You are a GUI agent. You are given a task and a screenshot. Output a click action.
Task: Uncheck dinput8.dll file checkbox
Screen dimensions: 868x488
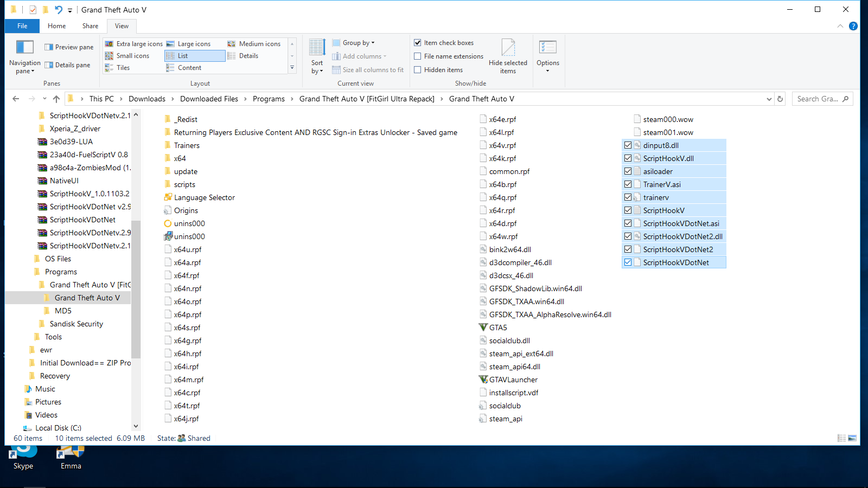click(628, 145)
